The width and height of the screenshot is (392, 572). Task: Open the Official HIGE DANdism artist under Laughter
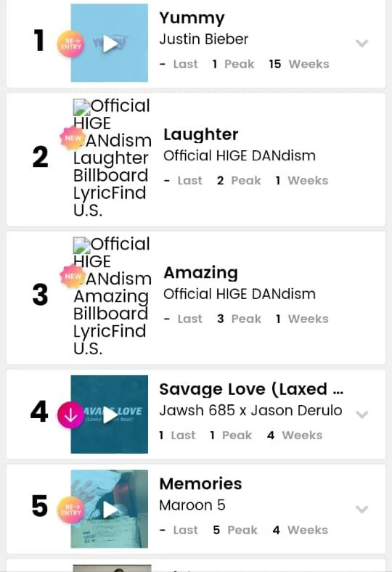click(240, 156)
